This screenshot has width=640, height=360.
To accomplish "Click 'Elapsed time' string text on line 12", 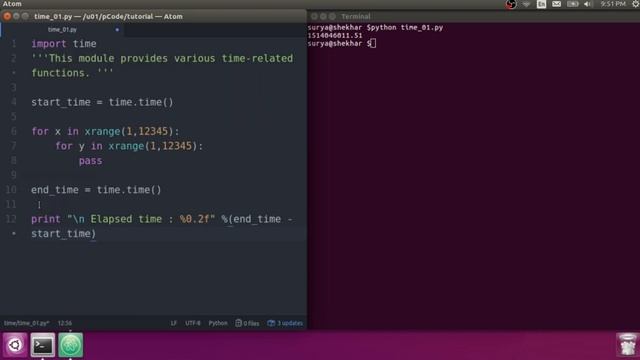I will 126,219.
